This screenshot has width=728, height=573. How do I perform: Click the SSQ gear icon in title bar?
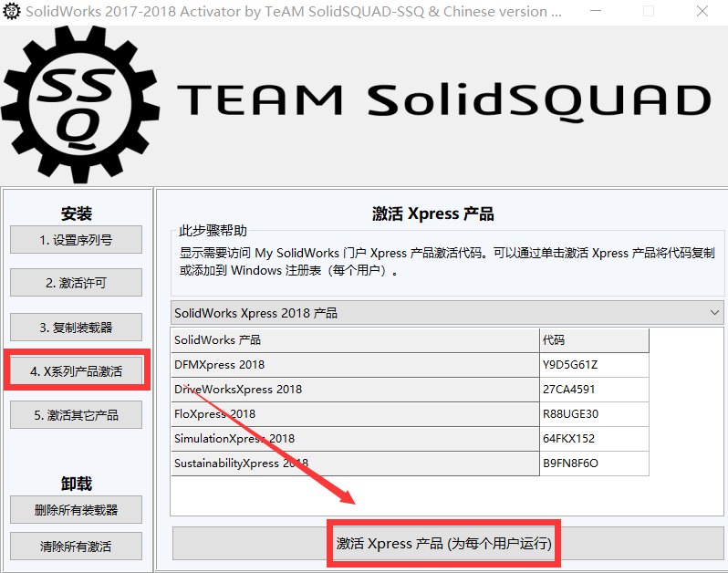[x=11, y=11]
